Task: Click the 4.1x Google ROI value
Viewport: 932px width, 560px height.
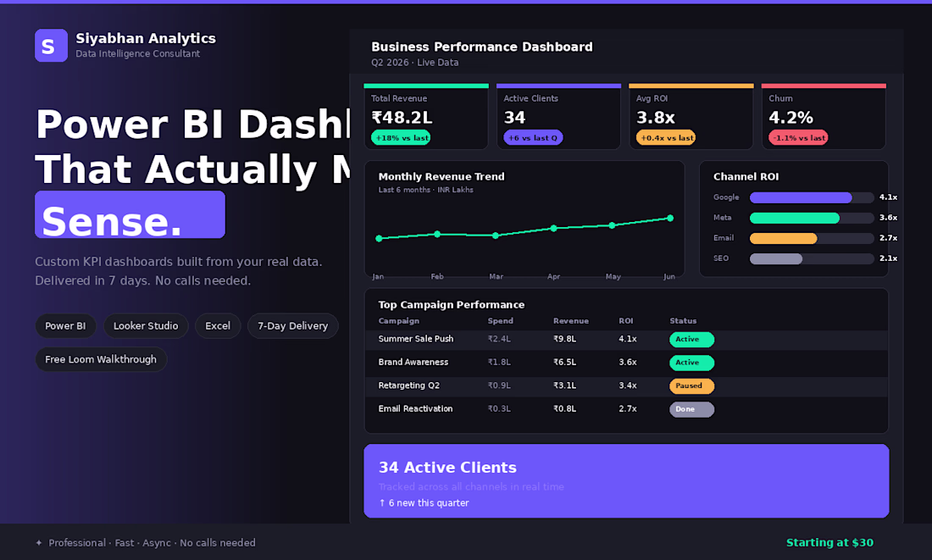Action: point(888,197)
